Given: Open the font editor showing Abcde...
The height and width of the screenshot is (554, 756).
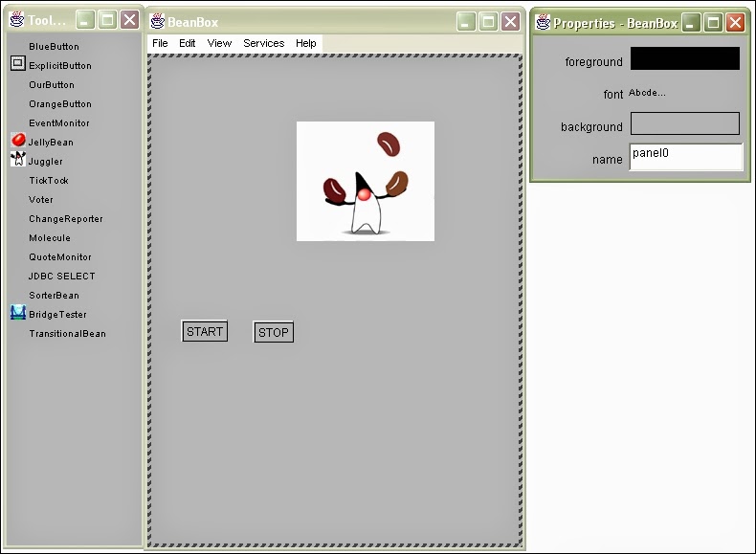Looking at the screenshot, I should [647, 93].
